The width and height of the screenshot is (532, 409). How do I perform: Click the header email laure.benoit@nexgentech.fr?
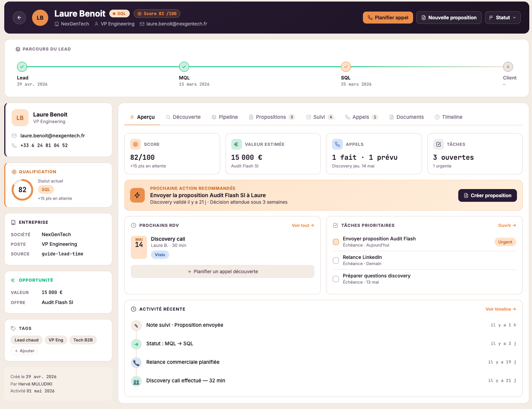[x=177, y=24]
